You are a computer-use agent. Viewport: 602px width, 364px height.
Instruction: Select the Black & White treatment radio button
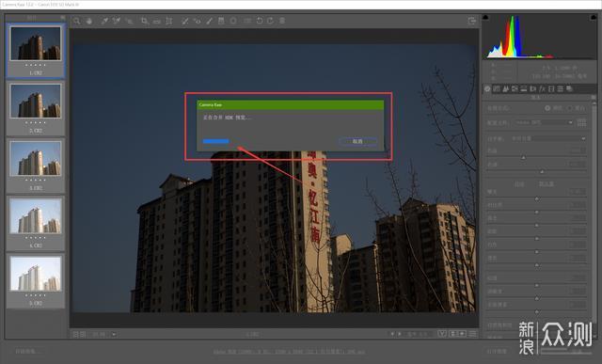[569, 108]
